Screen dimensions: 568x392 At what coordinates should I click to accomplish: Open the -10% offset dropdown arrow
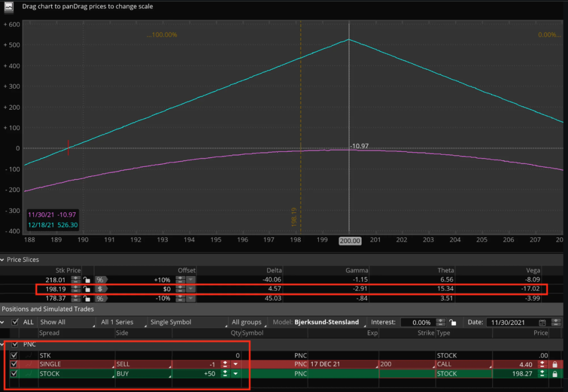pos(191,298)
